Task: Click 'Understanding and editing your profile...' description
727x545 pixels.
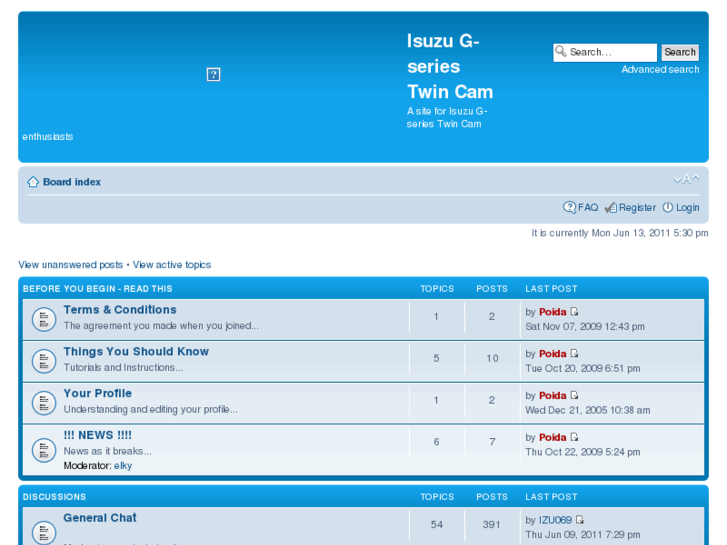Action: [151, 409]
